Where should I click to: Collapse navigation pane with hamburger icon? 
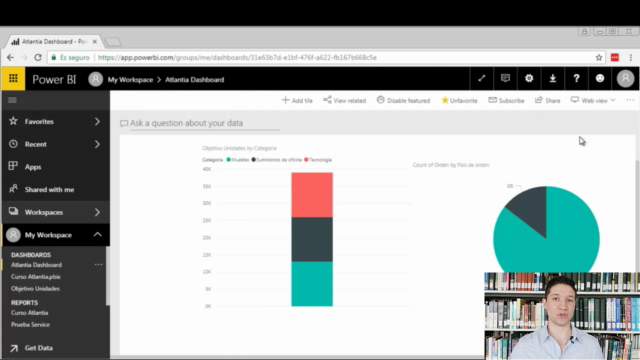pyautogui.click(x=12, y=100)
